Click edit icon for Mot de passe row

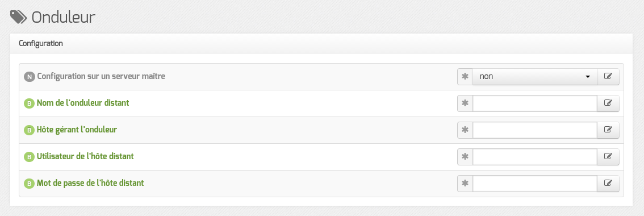(x=608, y=184)
